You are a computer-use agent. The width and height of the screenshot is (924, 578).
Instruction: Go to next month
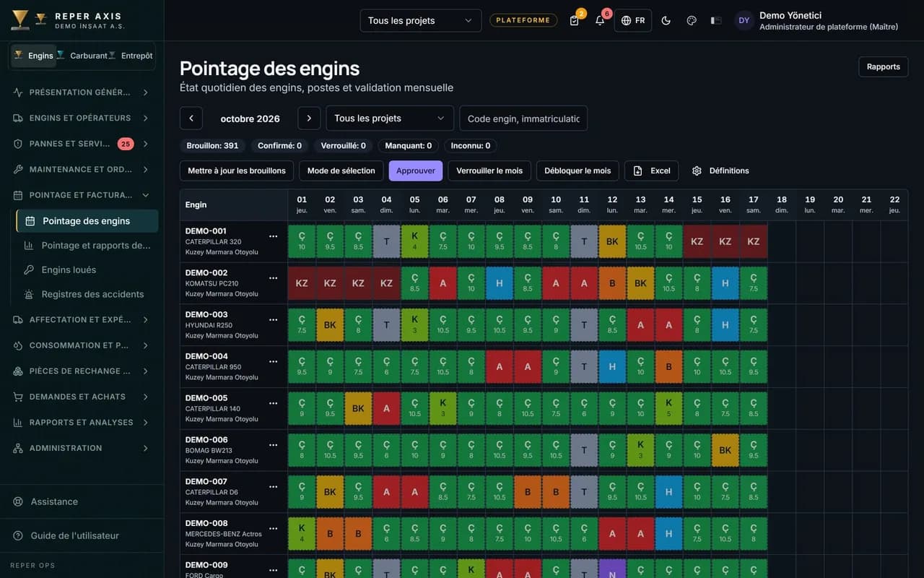pyautogui.click(x=309, y=118)
